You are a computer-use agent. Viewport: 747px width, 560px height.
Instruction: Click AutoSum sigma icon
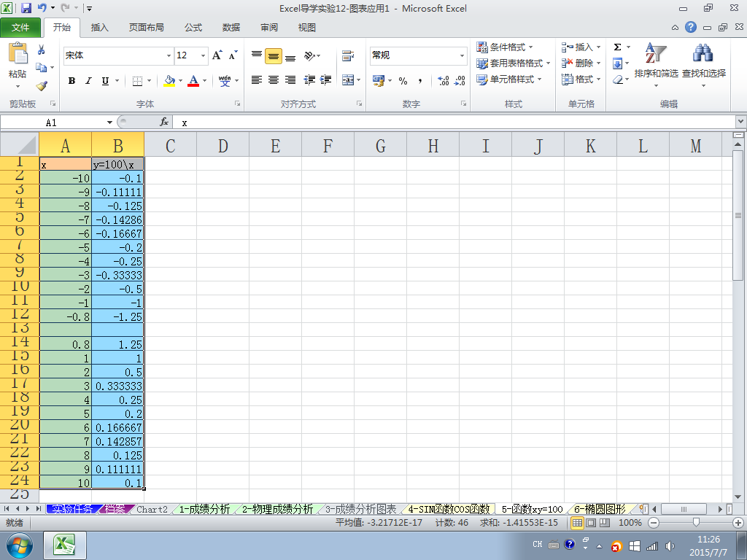pyautogui.click(x=617, y=47)
